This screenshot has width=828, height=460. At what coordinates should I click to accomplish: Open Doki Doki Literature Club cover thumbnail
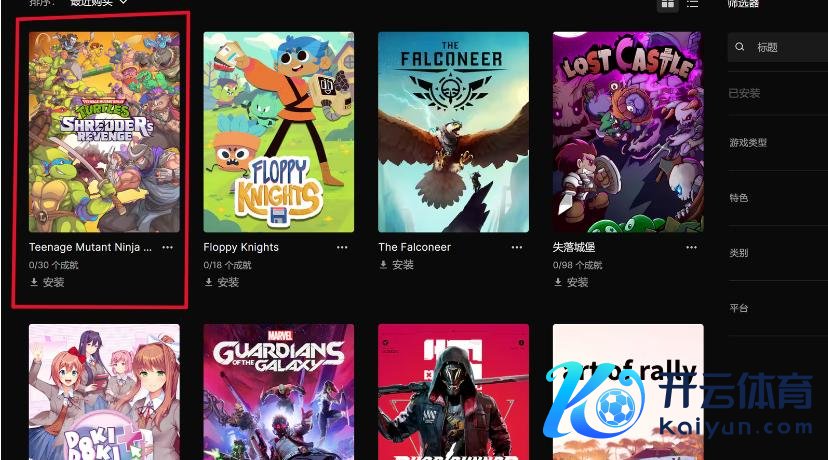pos(104,392)
